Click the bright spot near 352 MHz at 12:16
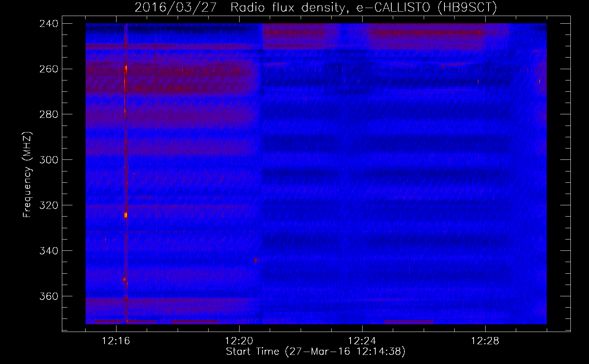Viewport: 589px width, 364px height. pyautogui.click(x=124, y=279)
